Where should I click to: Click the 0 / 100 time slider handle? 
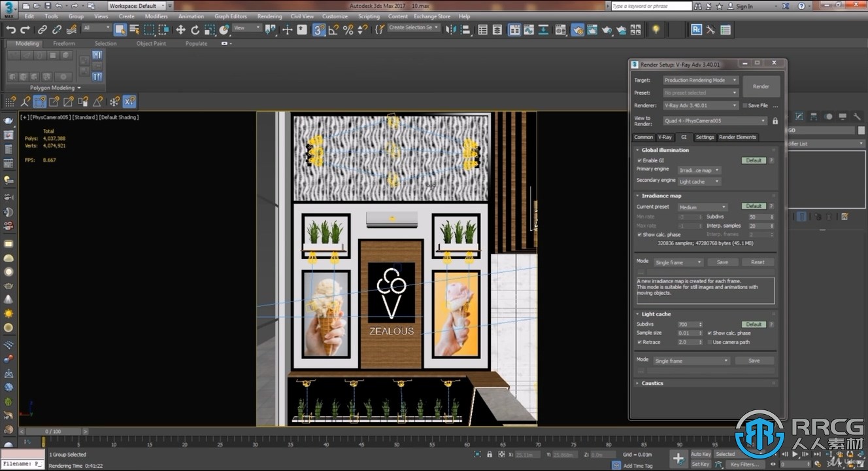point(52,432)
